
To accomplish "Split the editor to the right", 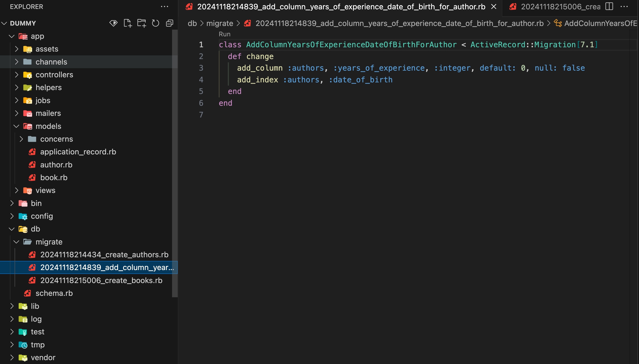I will point(609,6).
